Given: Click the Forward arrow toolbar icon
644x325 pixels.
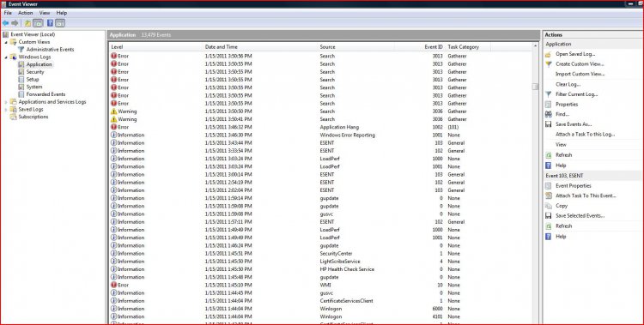Looking at the screenshot, I should point(15,23).
